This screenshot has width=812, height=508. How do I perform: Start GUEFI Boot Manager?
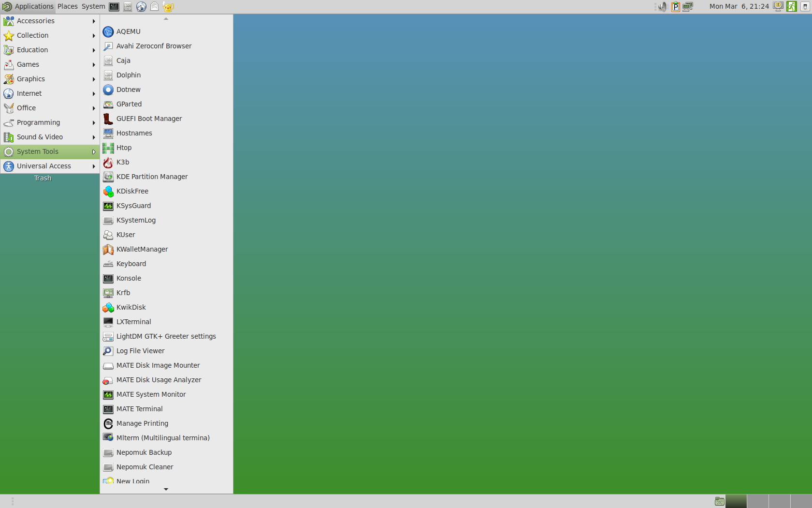tap(166, 119)
